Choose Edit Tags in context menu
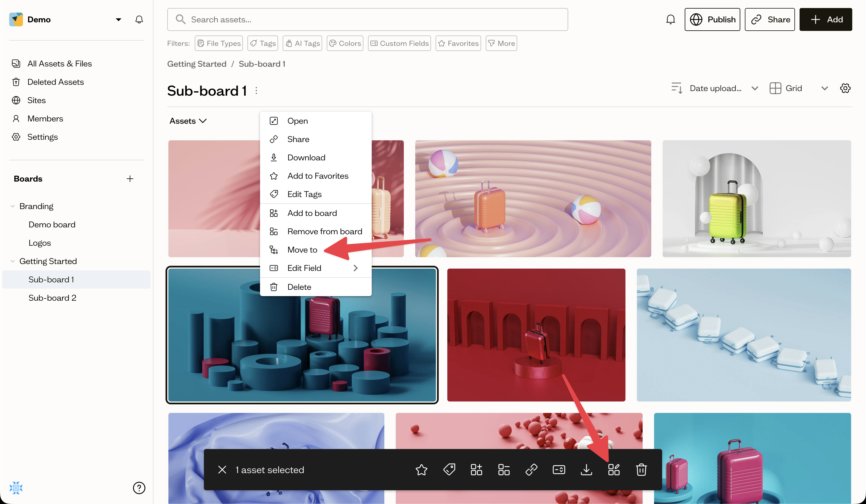 pyautogui.click(x=316, y=194)
